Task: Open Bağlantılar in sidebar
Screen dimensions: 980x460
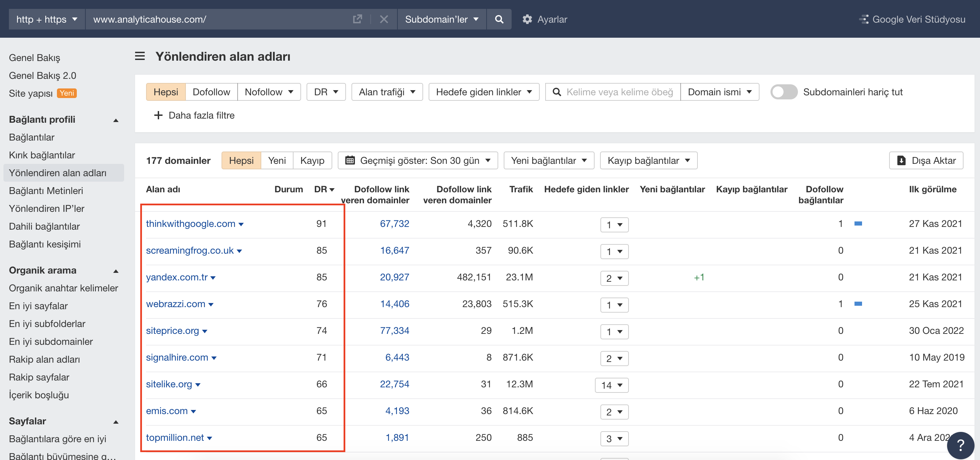Action: pos(32,137)
